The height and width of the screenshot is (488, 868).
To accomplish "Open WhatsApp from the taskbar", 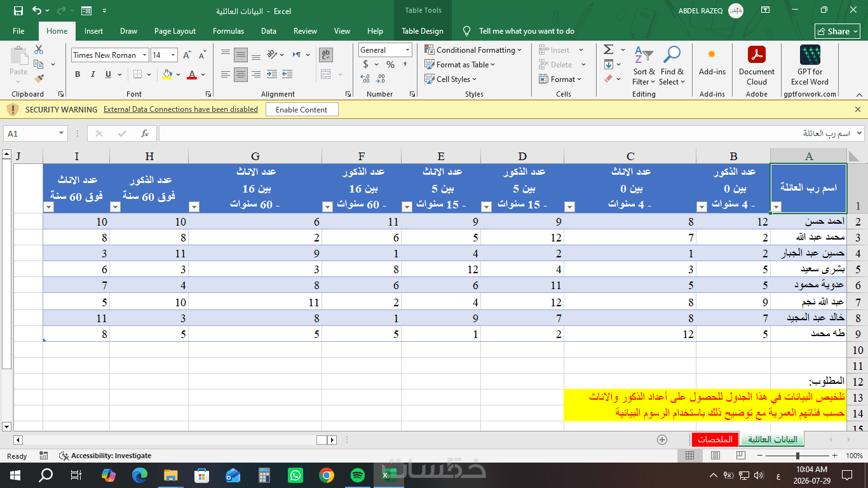I will [295, 475].
